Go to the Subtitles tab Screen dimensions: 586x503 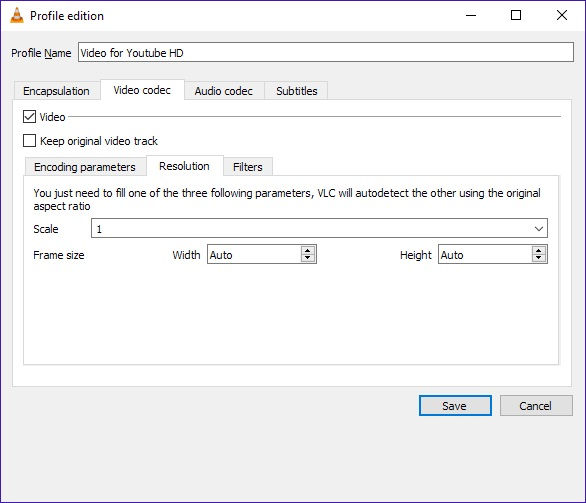click(297, 91)
